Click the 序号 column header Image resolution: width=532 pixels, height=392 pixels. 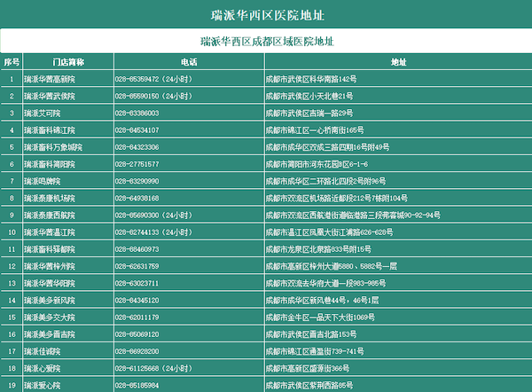(x=12, y=62)
